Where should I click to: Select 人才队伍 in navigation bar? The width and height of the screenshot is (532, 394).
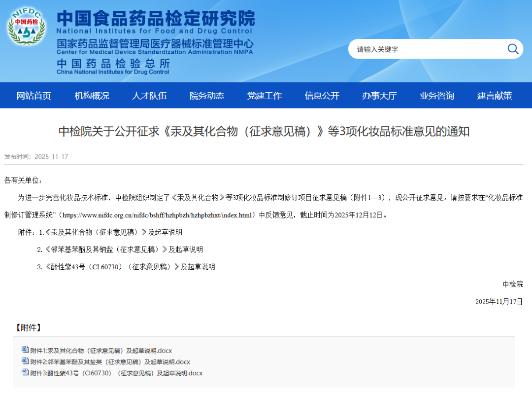(x=149, y=96)
